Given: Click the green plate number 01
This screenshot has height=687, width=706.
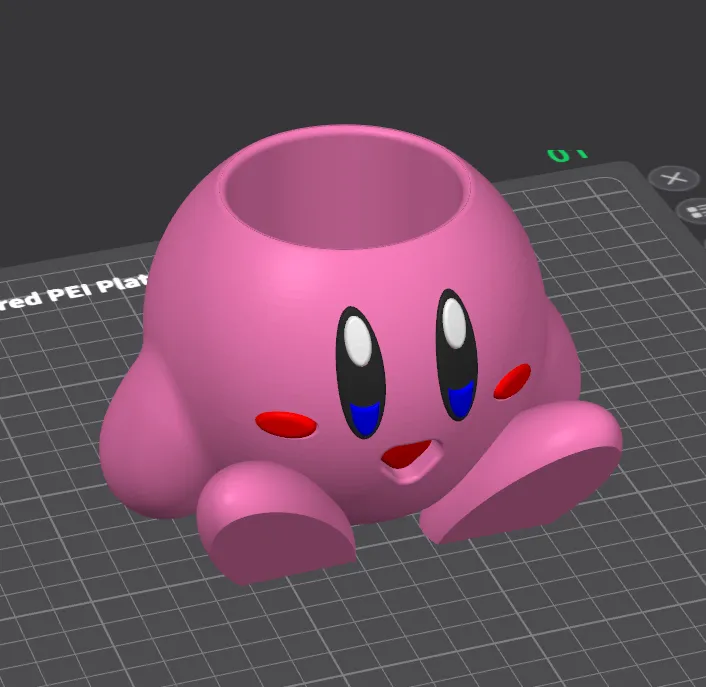Looking at the screenshot, I should 568,154.
